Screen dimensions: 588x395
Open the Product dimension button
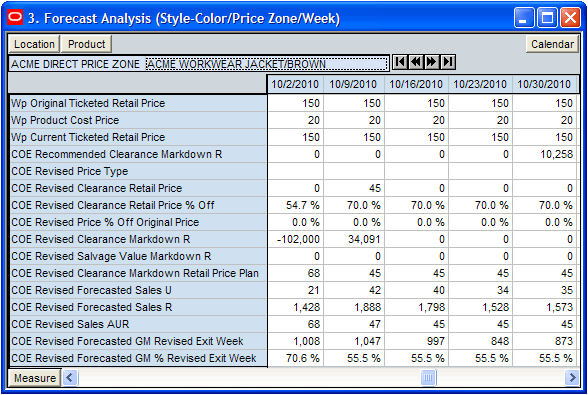click(x=86, y=44)
